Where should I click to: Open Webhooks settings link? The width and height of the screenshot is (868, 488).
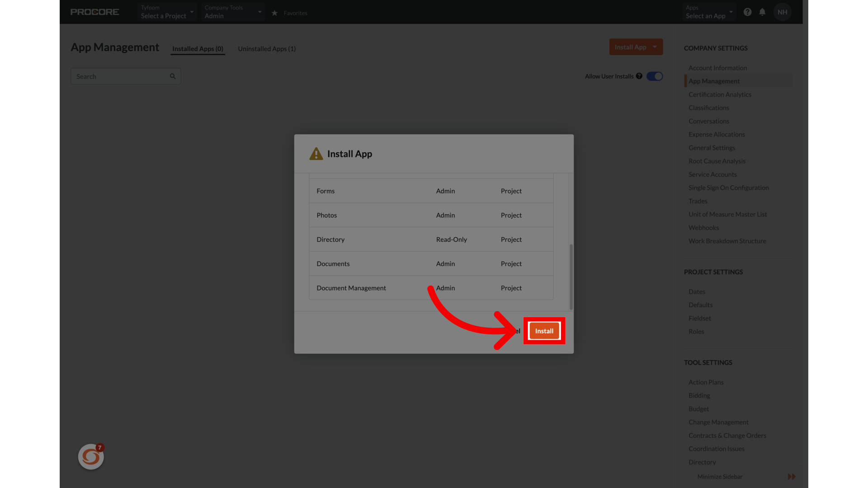click(x=703, y=228)
